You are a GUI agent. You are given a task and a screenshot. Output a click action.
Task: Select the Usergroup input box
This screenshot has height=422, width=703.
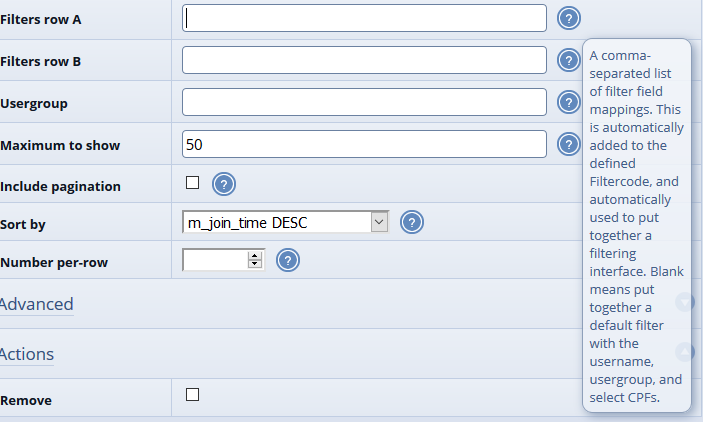364,102
